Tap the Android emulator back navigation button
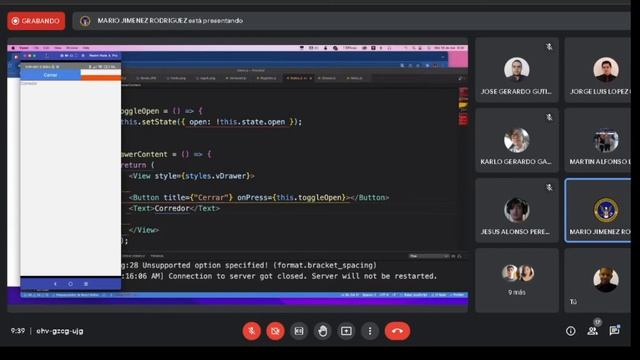This screenshot has width=640, height=360. [55, 284]
